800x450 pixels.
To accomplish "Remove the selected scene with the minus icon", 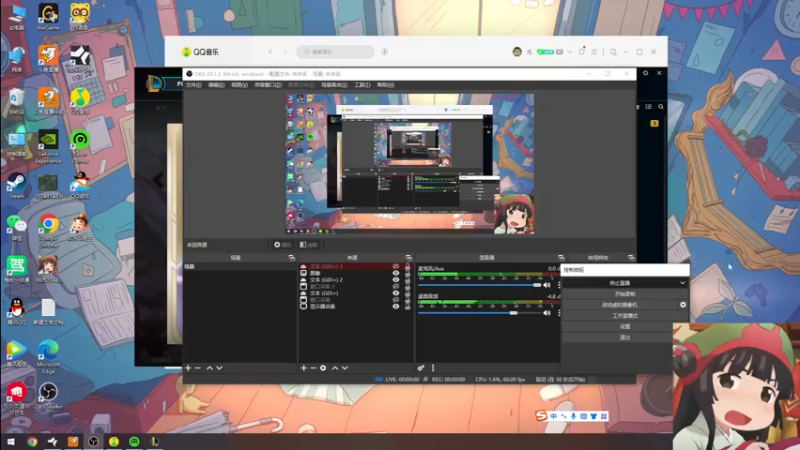I will 198,368.
